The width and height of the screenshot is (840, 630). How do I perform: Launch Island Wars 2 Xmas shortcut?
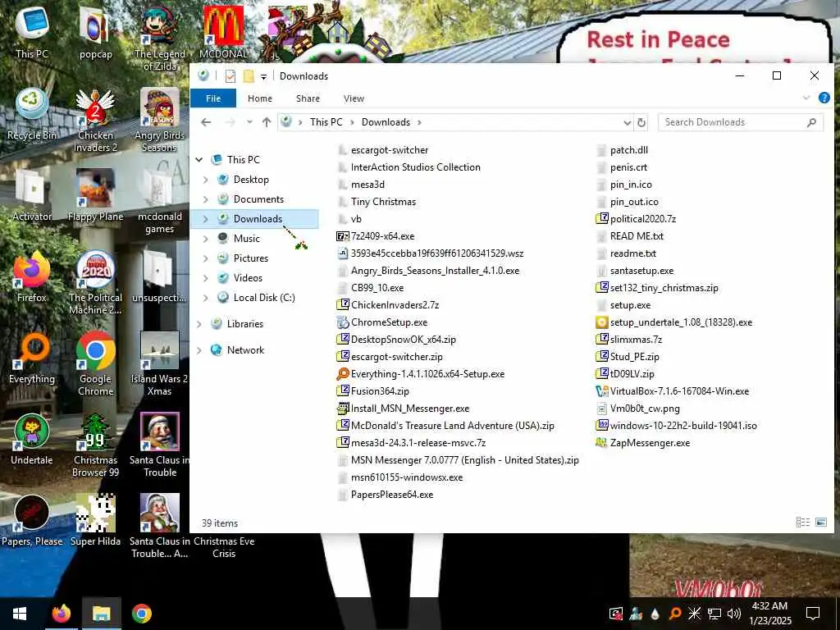click(x=160, y=363)
